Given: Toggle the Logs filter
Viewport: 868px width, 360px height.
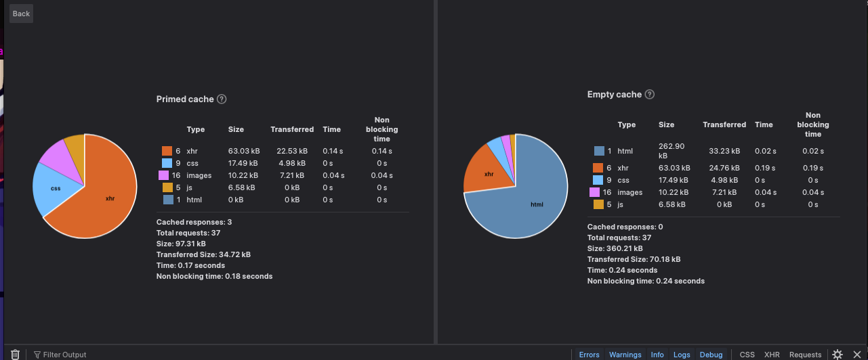Looking at the screenshot, I should (682, 355).
